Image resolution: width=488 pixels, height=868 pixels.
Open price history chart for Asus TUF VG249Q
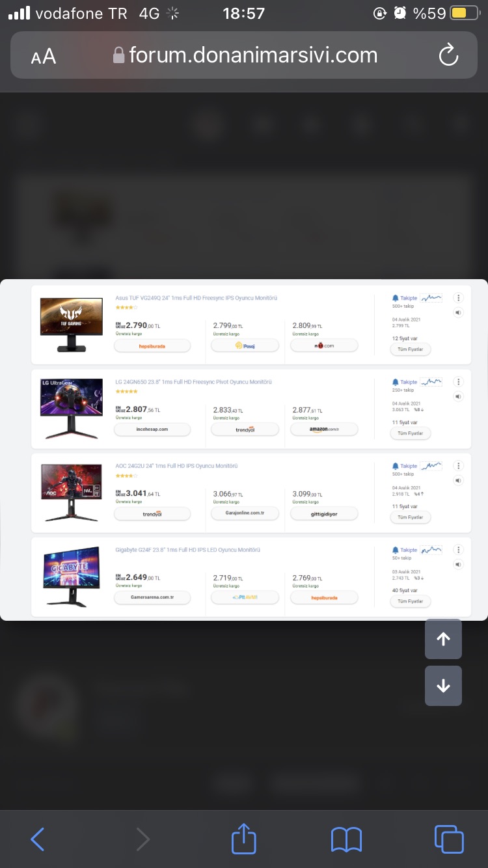[x=431, y=298]
